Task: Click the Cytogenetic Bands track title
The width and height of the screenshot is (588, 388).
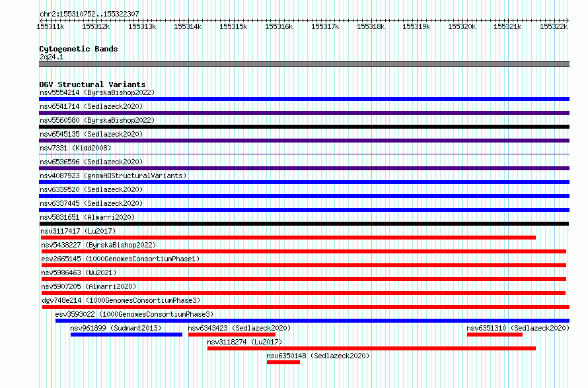Action: pos(79,49)
